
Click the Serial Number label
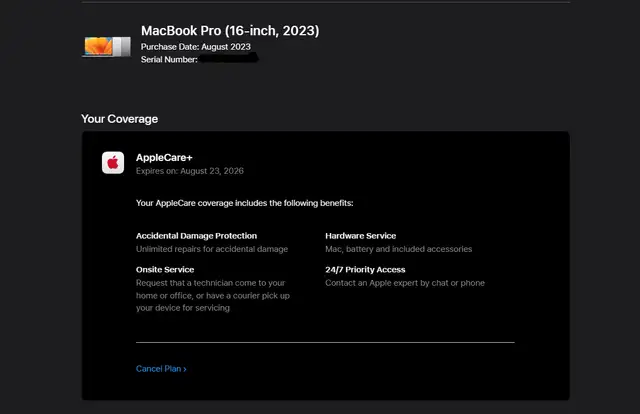tap(169, 60)
